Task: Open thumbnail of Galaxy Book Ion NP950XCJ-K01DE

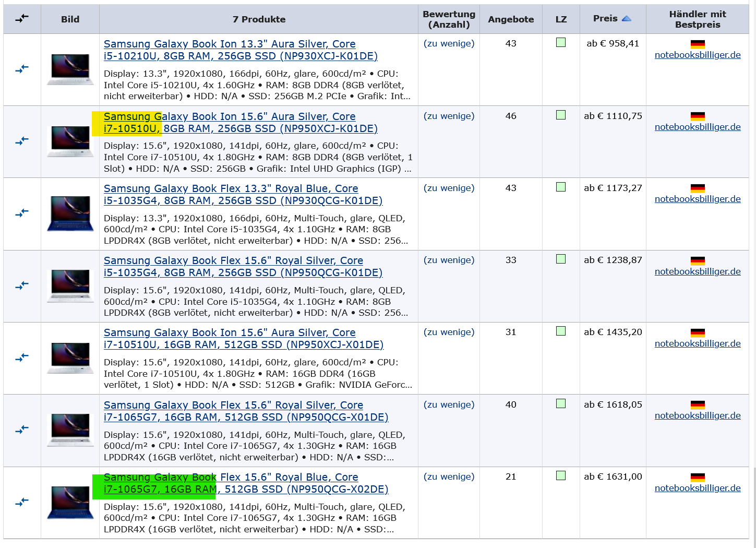Action: point(70,141)
